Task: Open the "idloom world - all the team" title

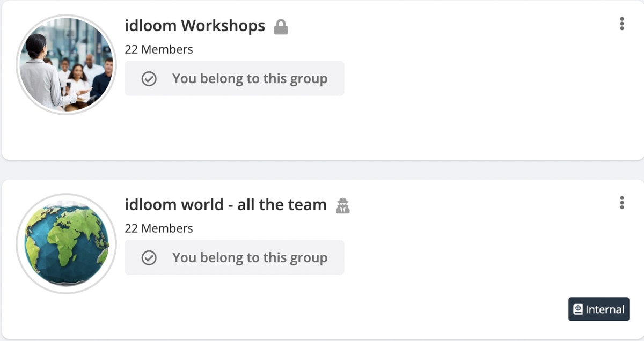Action: click(x=225, y=205)
